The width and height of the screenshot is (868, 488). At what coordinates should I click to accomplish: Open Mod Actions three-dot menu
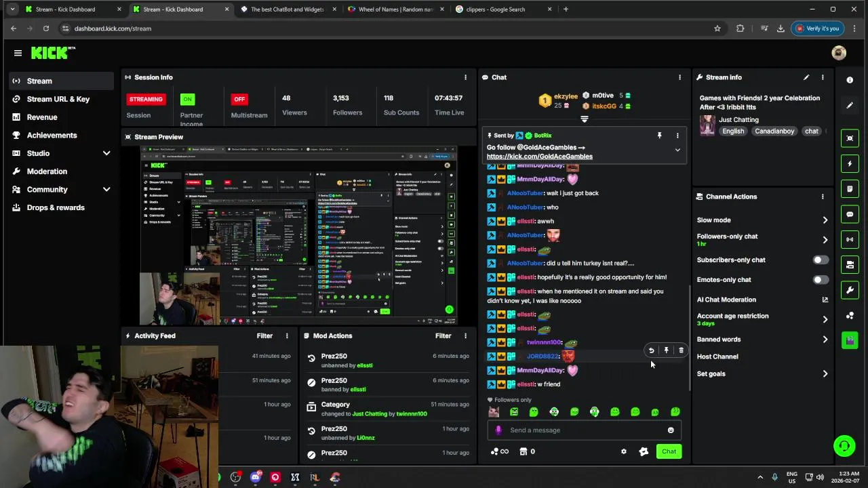point(465,335)
